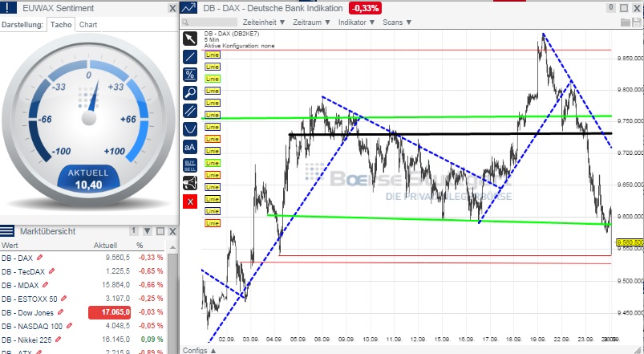Image resolution: width=644 pixels, height=354 pixels.
Task: Click the yellow 9.560,50 price label on axis
Action: coord(630,242)
